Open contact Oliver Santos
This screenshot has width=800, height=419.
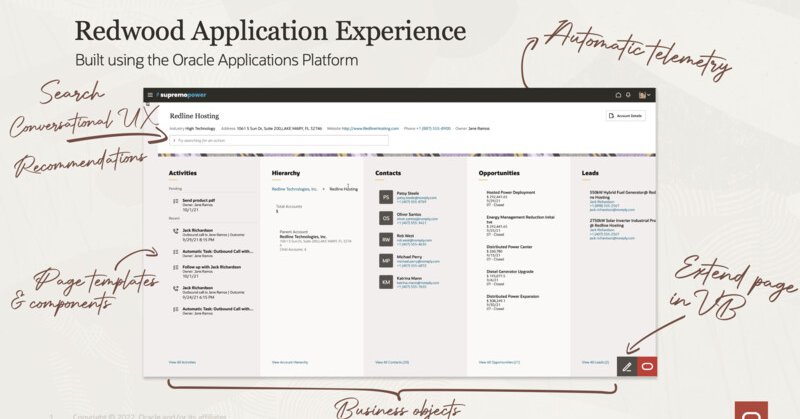(409, 214)
